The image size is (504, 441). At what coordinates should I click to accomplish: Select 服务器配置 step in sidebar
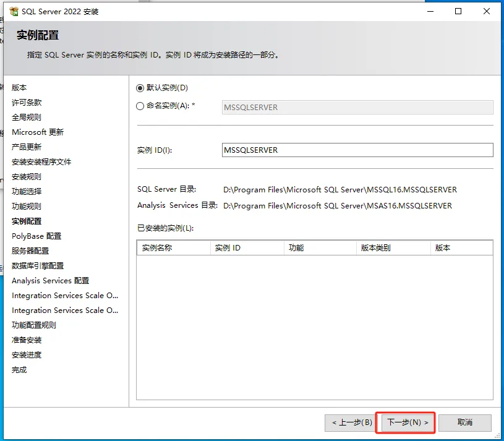pos(30,250)
